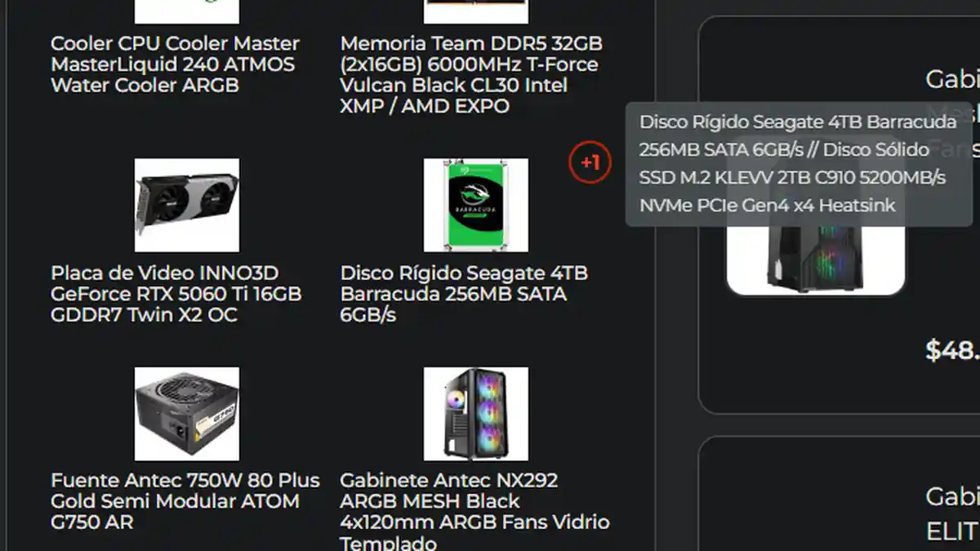Click the tooltip listing Seagate and KLEVV disks
This screenshot has height=551, width=980.
click(799, 164)
